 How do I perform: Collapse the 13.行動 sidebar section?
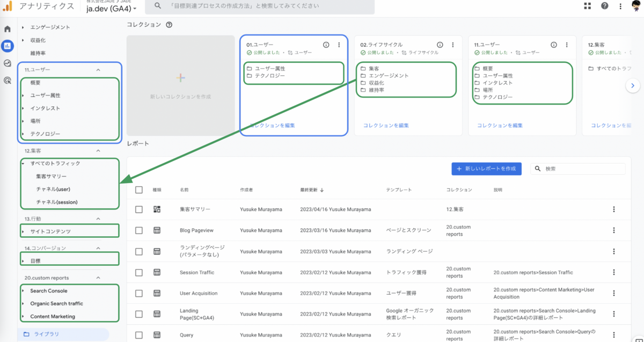pos(98,219)
